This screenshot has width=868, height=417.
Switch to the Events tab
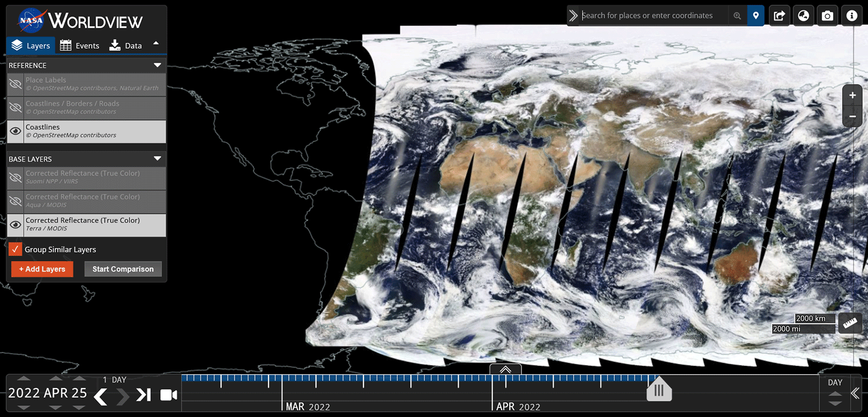tap(79, 45)
